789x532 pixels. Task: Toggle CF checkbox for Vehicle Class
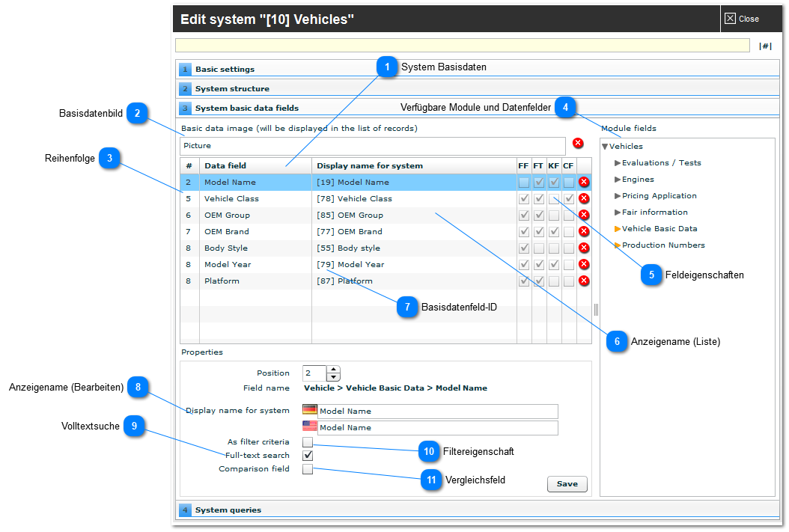coord(569,198)
